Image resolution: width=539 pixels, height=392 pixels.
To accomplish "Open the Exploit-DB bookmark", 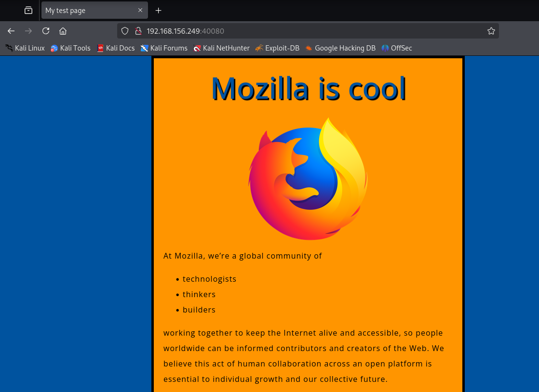I will pos(277,48).
